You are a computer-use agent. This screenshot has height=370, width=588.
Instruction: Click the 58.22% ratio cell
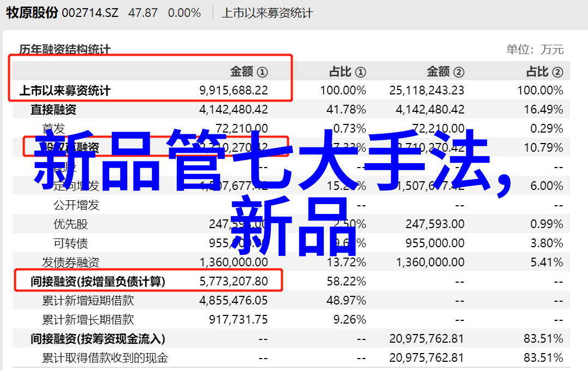346,282
